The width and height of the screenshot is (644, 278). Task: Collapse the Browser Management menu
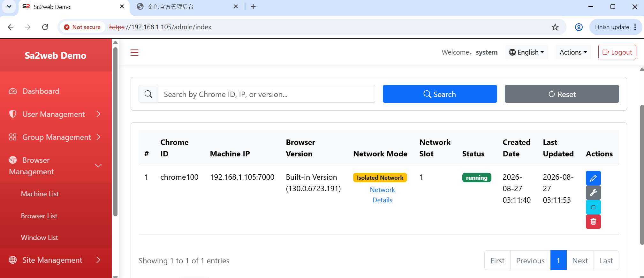point(56,166)
